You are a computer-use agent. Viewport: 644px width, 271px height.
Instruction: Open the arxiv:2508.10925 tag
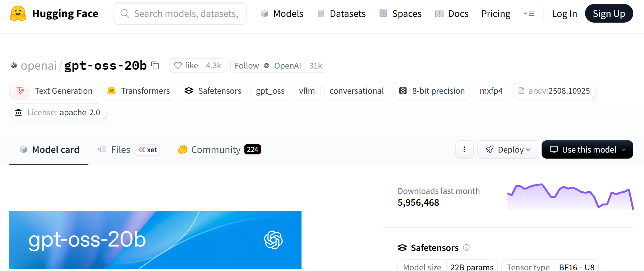(x=554, y=91)
